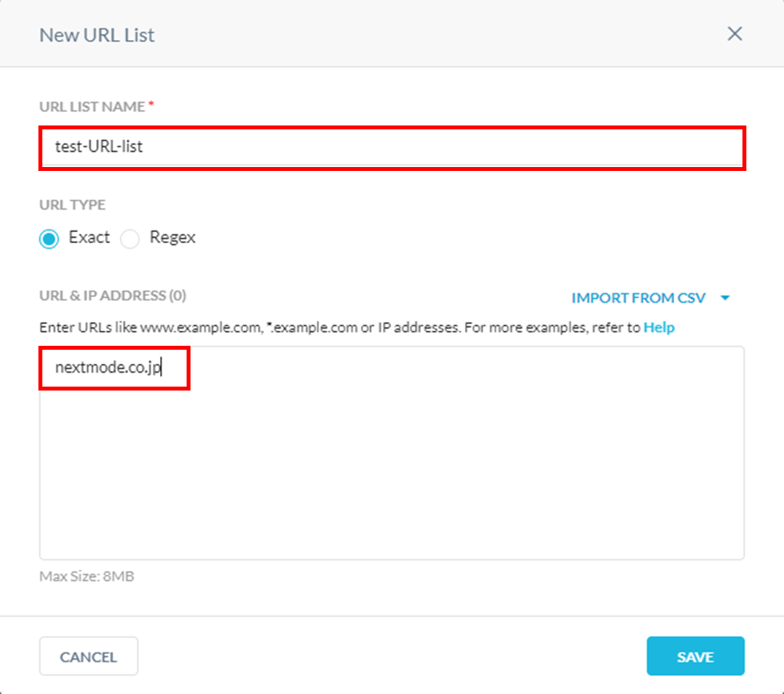This screenshot has height=694, width=784.
Task: Click the URL LIST NAME input field
Action: pos(392,147)
